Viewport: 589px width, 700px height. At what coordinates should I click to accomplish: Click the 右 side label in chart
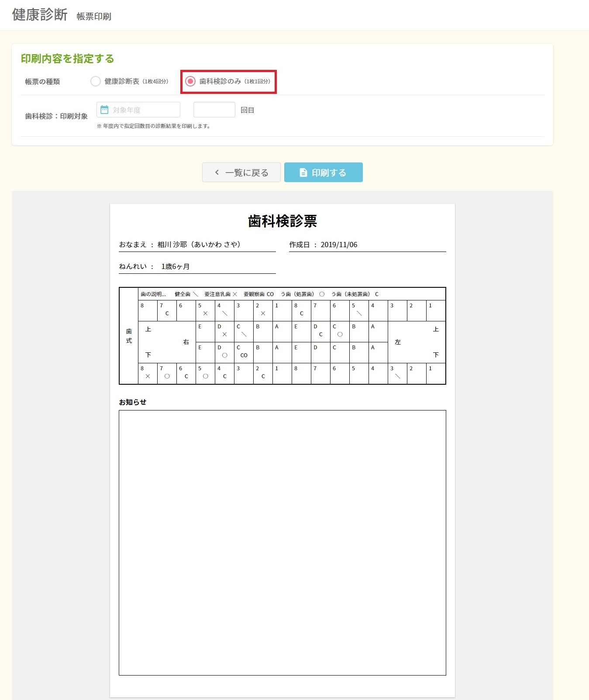(186, 342)
